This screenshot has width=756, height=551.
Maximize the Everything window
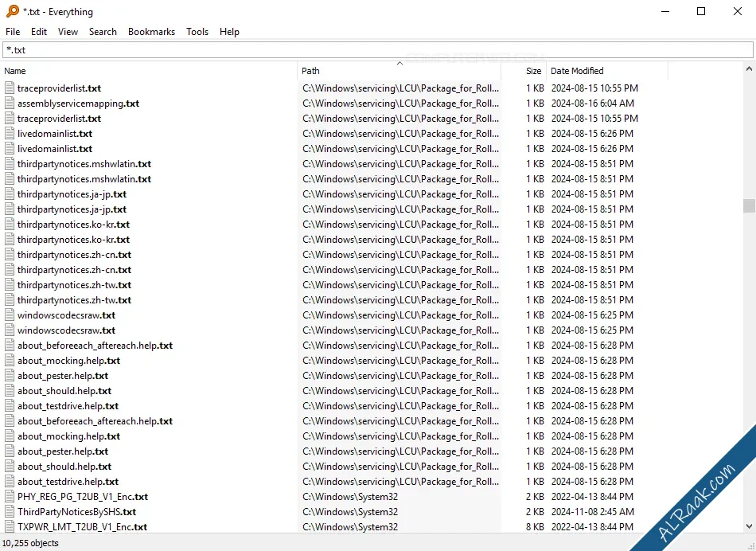click(x=701, y=12)
